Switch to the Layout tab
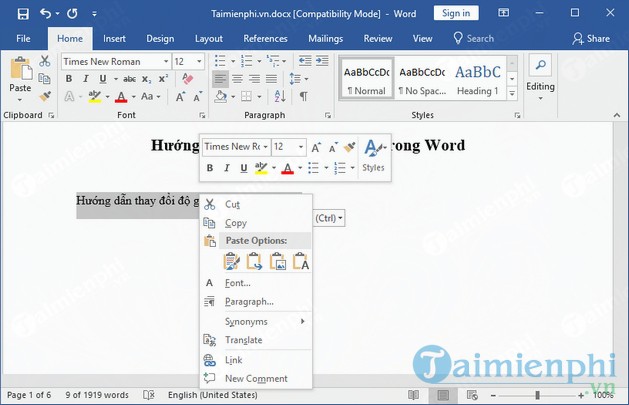Image resolution: width=629 pixels, height=405 pixels. tap(209, 38)
